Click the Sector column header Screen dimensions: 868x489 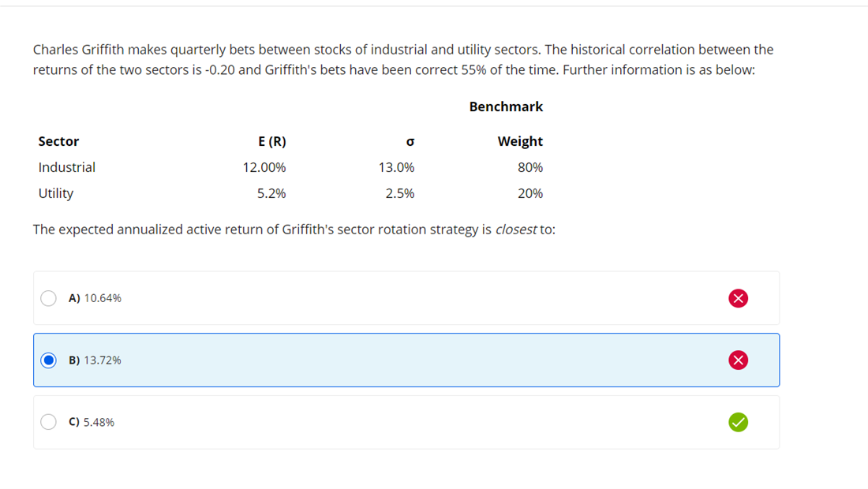click(58, 141)
